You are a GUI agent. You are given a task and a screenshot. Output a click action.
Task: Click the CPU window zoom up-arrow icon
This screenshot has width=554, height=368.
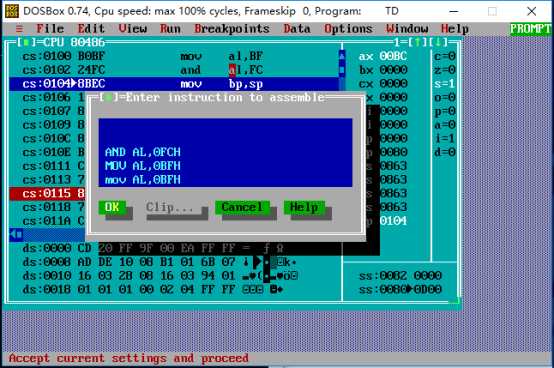point(418,43)
